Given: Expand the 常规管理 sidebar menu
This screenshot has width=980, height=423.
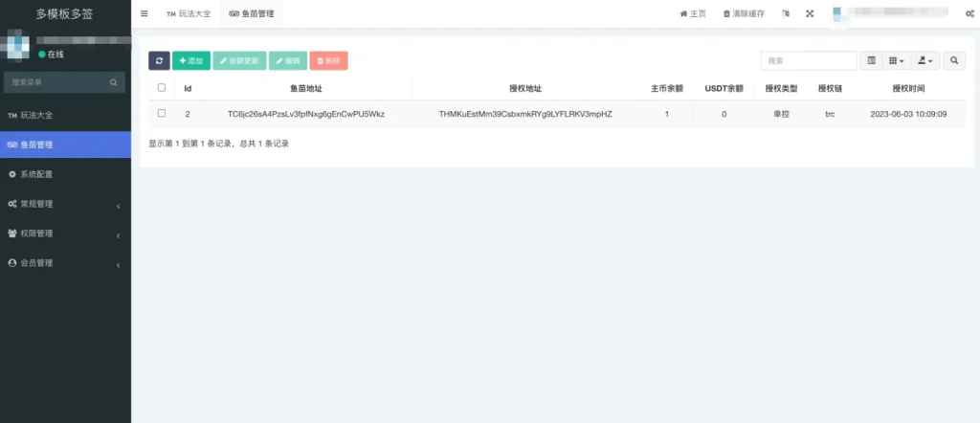Looking at the screenshot, I should (x=66, y=204).
